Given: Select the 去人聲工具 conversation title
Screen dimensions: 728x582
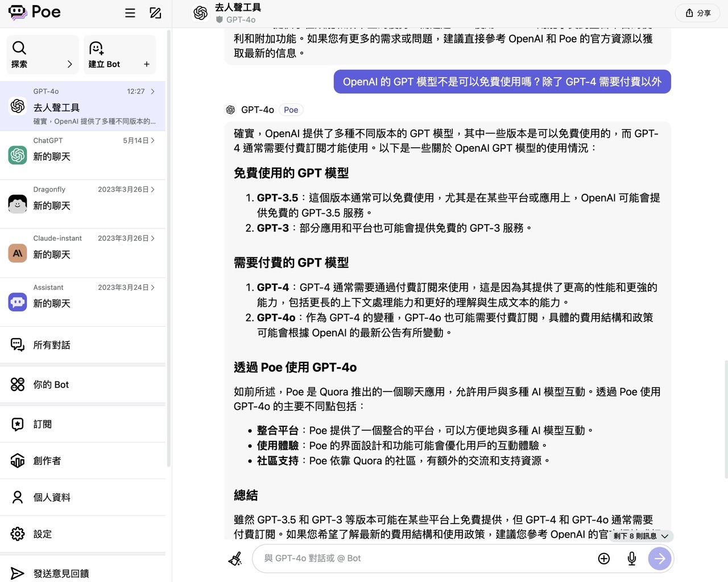Looking at the screenshot, I should pyautogui.click(x=56, y=107).
